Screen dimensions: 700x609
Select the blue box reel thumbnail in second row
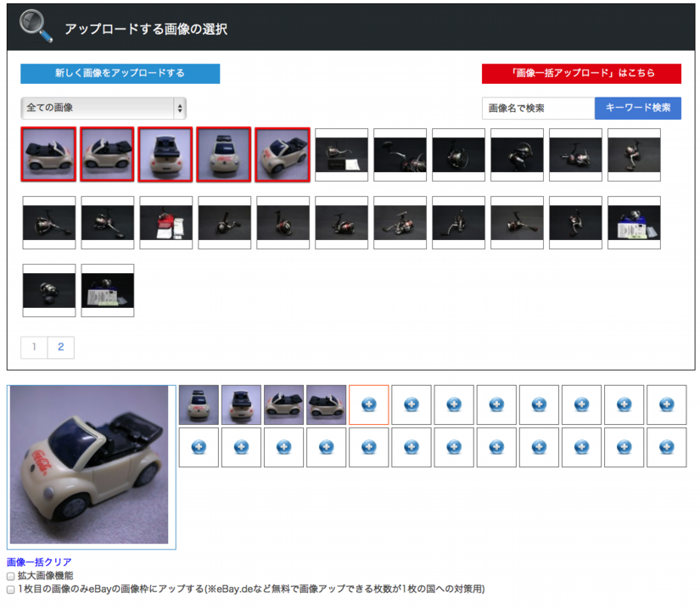point(634,222)
